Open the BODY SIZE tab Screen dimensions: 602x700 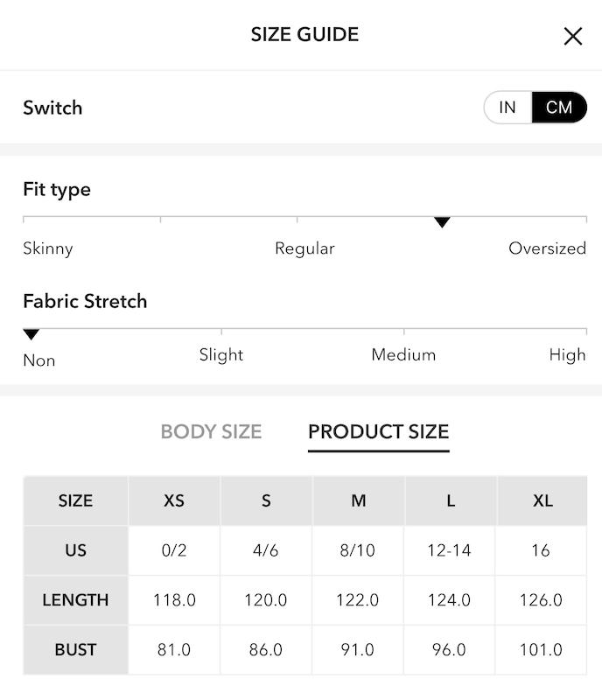[x=211, y=431]
